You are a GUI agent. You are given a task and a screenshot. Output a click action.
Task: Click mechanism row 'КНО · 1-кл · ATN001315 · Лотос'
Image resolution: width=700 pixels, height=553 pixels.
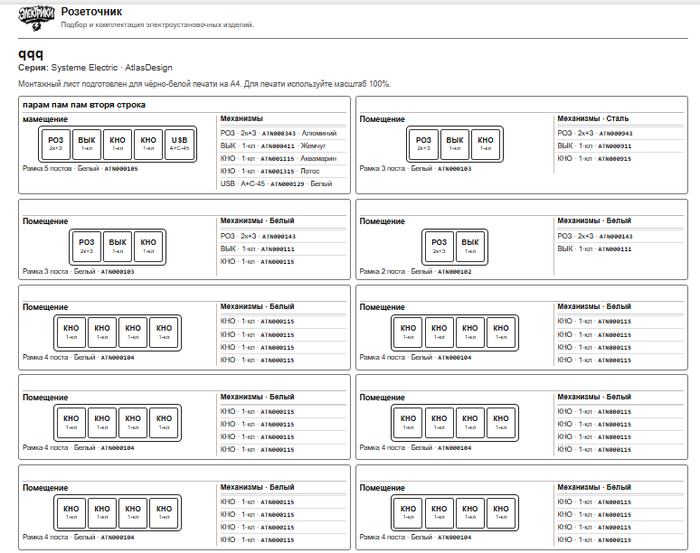tap(283, 171)
